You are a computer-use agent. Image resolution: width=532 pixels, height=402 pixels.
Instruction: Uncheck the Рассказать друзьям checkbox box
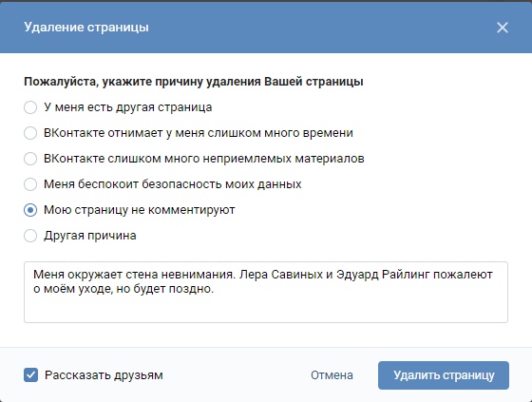[30, 375]
